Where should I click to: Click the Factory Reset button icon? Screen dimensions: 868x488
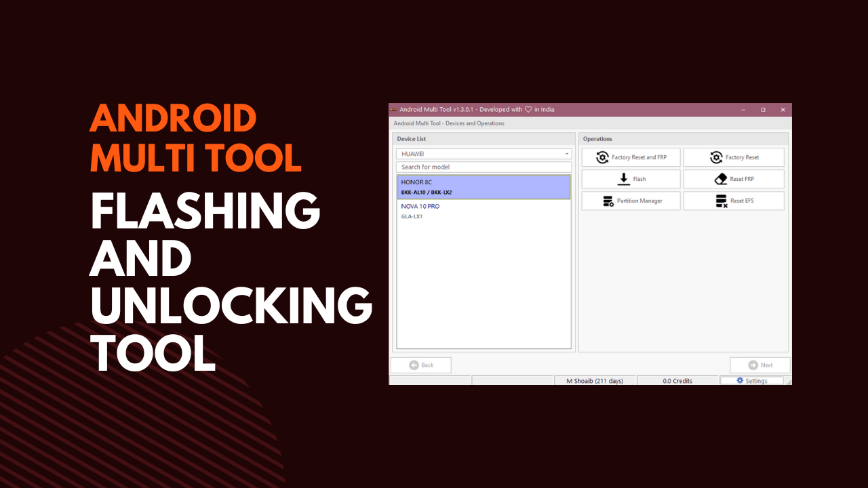pos(716,157)
